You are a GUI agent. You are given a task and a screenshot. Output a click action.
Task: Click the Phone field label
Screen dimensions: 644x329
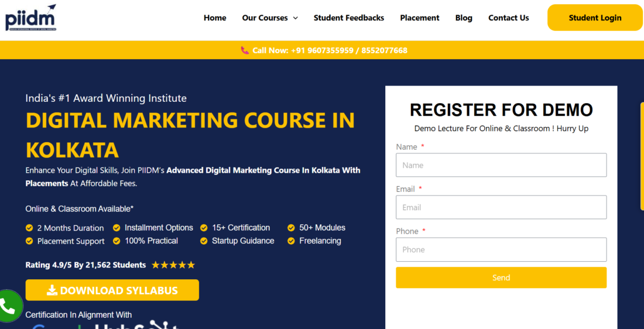point(407,231)
